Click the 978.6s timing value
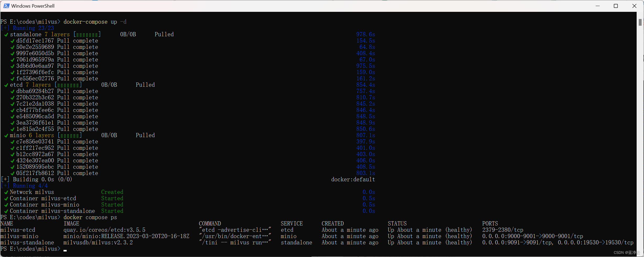The width and height of the screenshot is (644, 257). tap(366, 34)
